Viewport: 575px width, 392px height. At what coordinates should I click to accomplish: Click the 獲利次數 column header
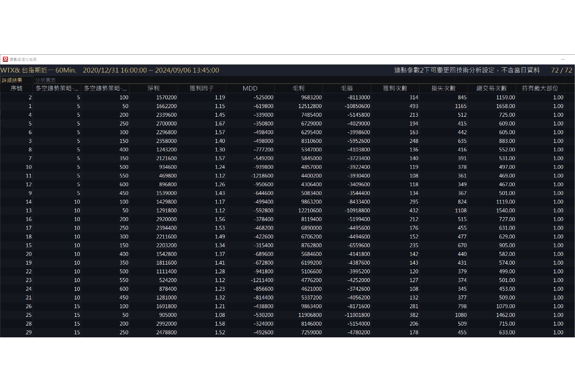point(395,88)
